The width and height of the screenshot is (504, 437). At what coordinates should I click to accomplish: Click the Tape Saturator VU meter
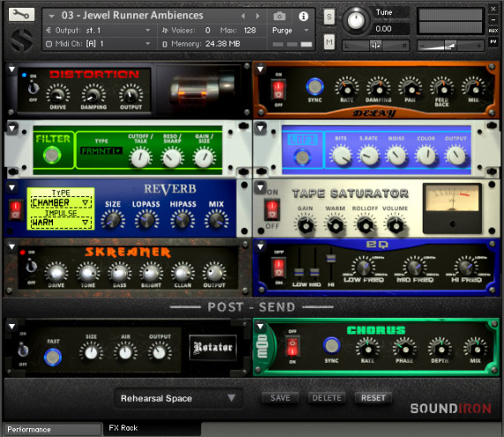[x=452, y=208]
